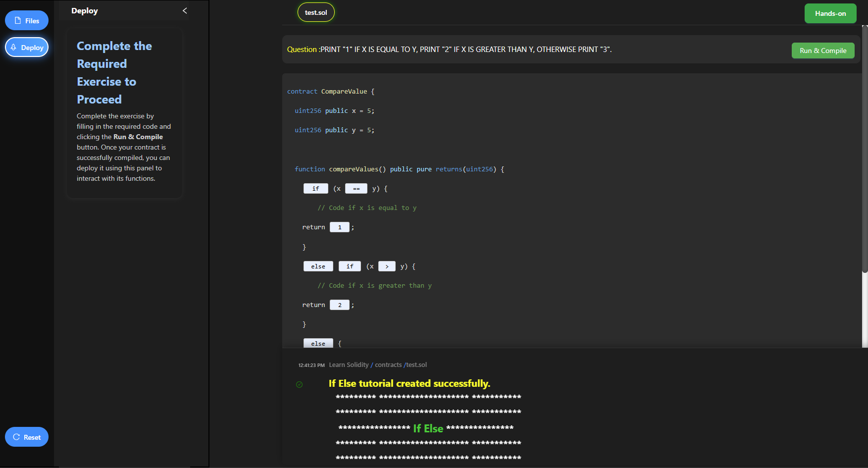Screen dimensions: 868x468
Task: Click the final 'else' input field
Action: tap(318, 343)
